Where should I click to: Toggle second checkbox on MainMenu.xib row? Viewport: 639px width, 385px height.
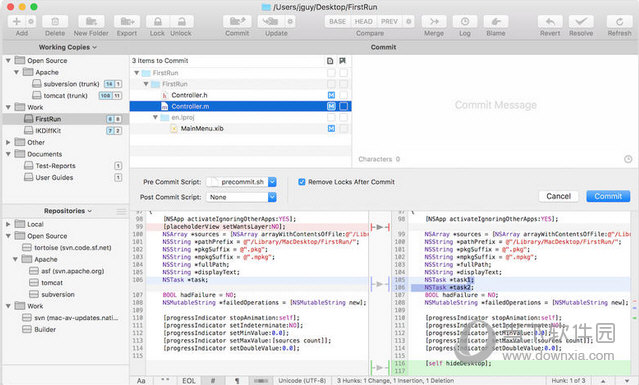tap(344, 128)
